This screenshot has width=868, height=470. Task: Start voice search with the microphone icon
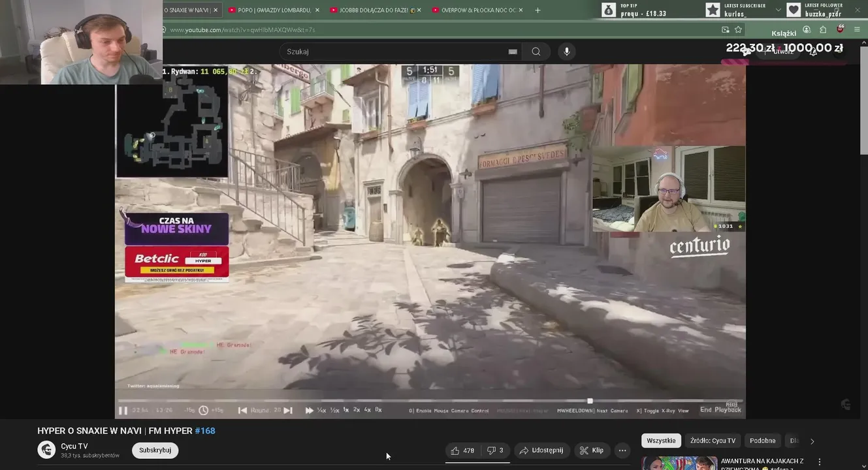point(566,52)
